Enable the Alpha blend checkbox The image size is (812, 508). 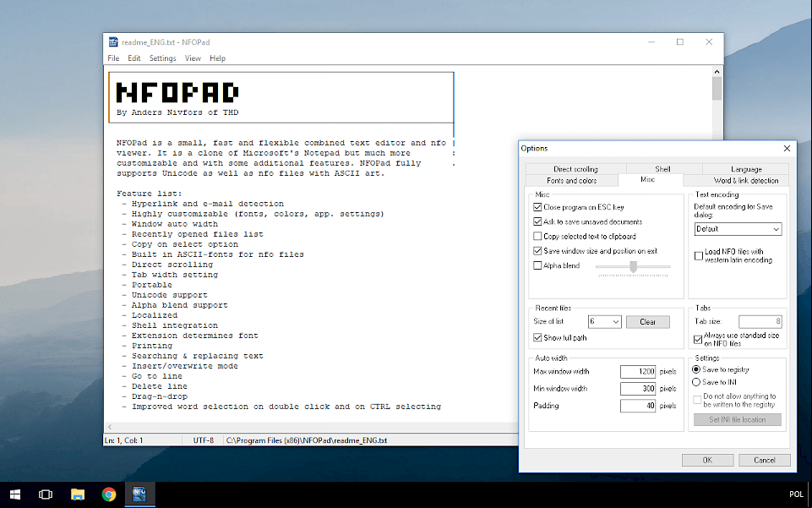(537, 265)
